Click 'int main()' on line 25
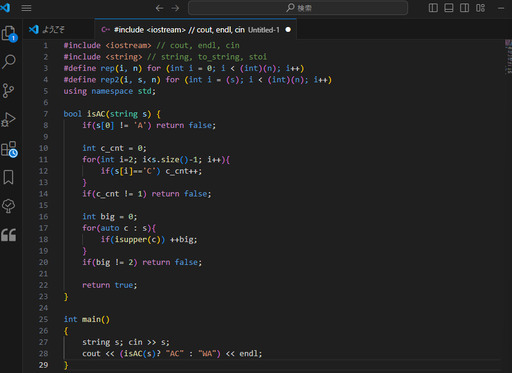The width and height of the screenshot is (512, 373). point(87,319)
